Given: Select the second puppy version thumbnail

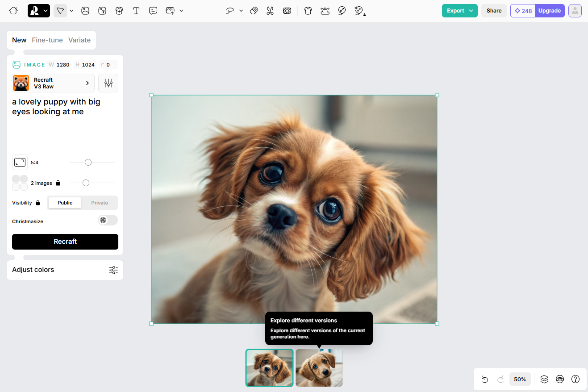Looking at the screenshot, I should pos(319,368).
